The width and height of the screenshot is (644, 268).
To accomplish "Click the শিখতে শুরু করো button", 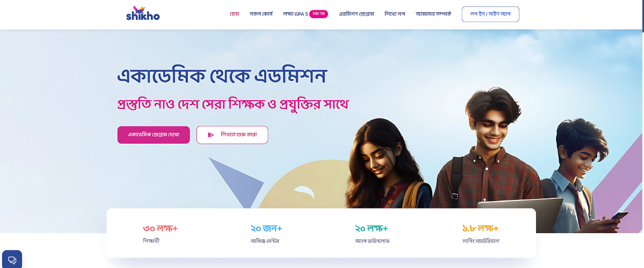I will [x=232, y=135].
